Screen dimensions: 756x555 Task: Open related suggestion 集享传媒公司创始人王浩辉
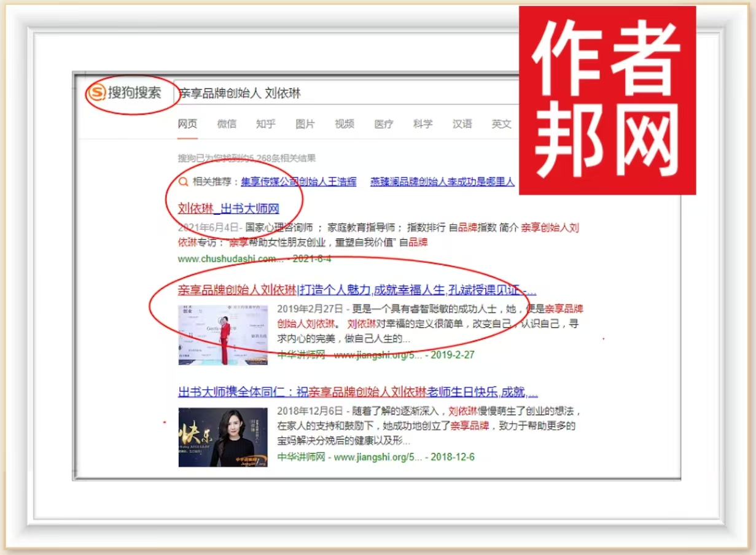tap(298, 182)
